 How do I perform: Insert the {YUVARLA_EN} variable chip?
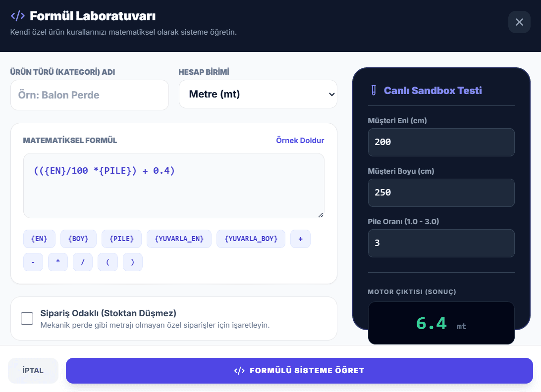[179, 239]
